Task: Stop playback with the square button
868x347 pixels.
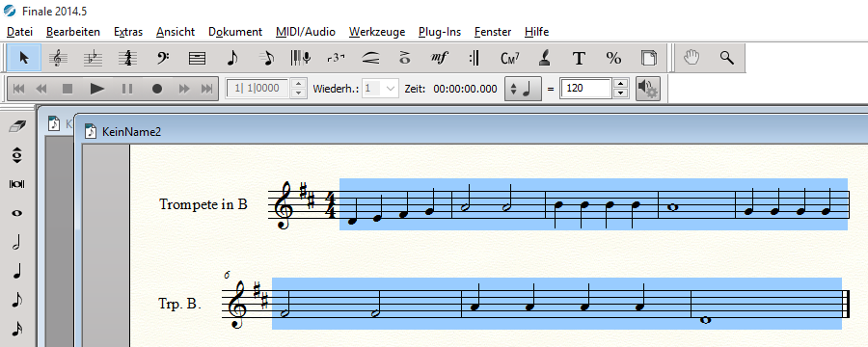Action: tap(68, 89)
